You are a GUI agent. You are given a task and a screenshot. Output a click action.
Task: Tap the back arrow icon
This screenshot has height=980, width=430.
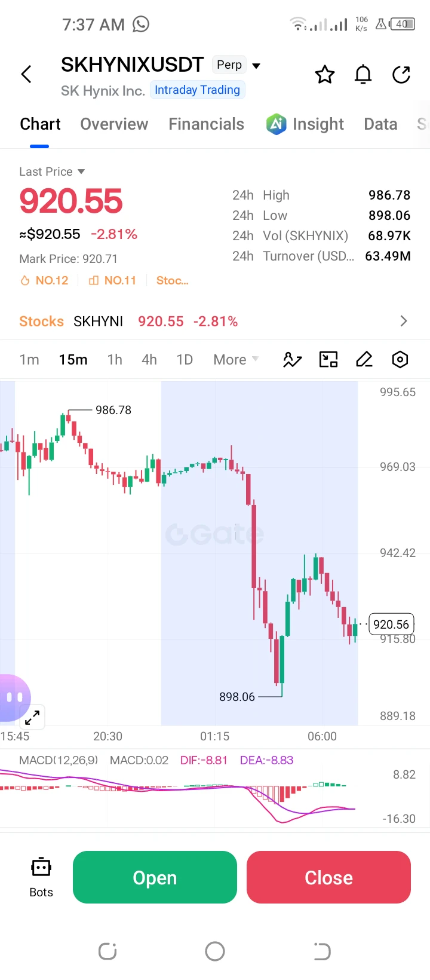pos(26,75)
